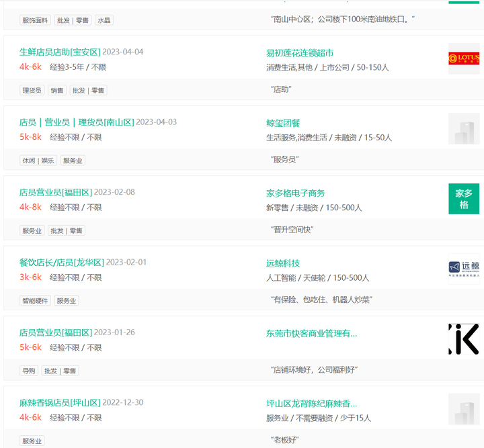Open the 店员营业员[福田区] job posted 2023-01-26
The height and width of the screenshot is (448, 484).
click(56, 332)
